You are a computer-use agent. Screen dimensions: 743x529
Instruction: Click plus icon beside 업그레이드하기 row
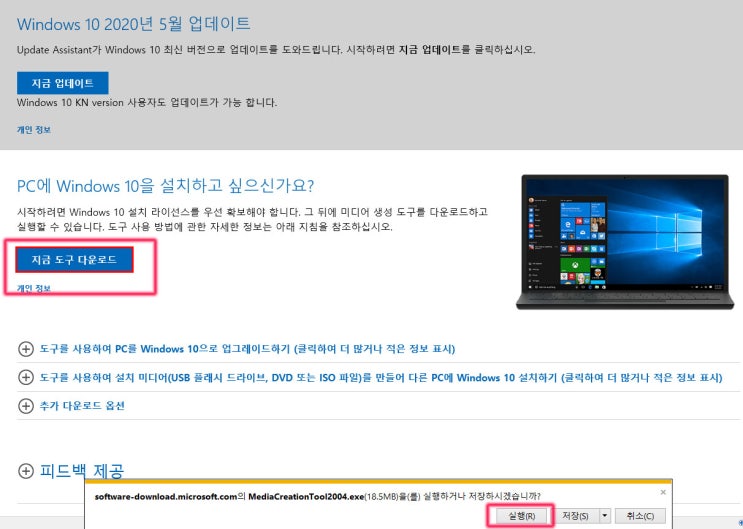tap(26, 349)
